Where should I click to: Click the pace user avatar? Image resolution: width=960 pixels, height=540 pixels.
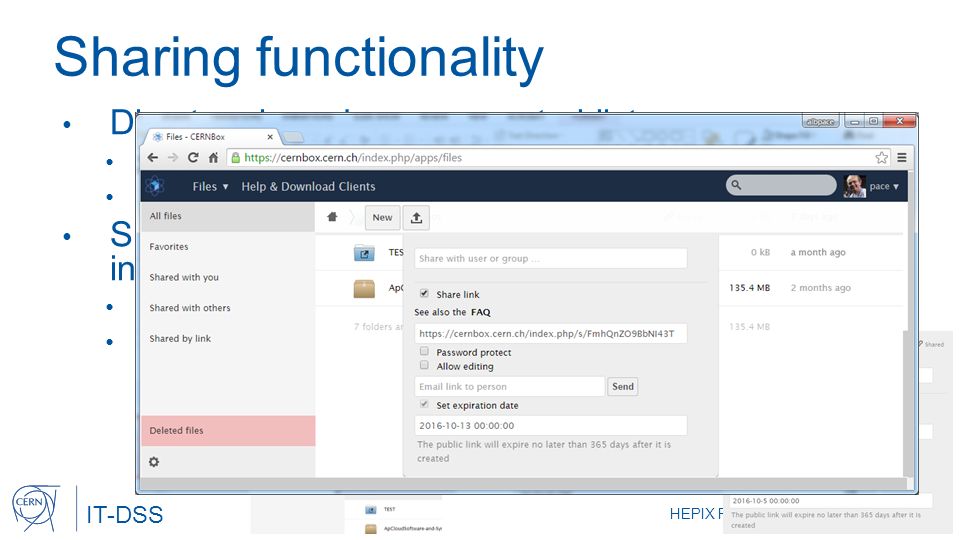(854, 186)
